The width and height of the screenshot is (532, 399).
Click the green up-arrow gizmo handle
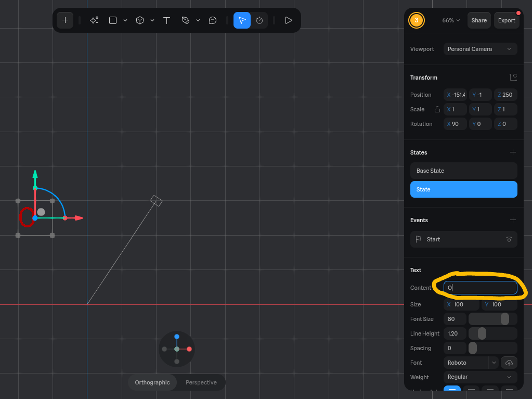[35, 174]
